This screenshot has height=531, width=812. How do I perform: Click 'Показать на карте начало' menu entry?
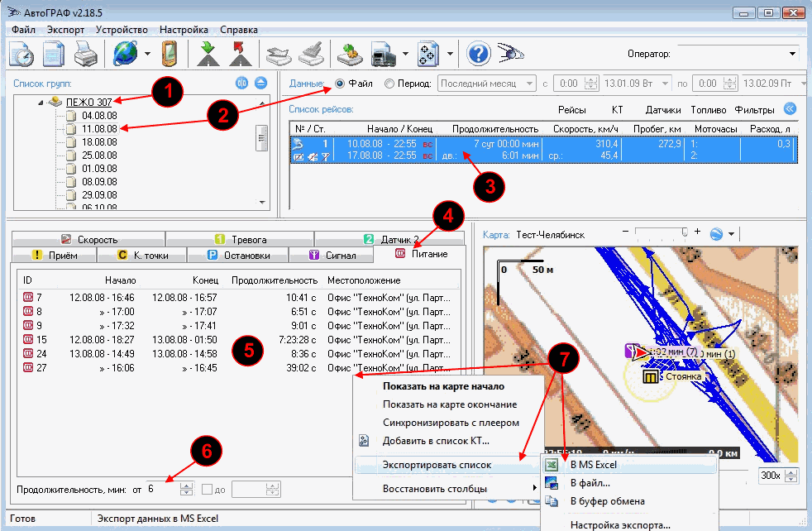click(443, 386)
